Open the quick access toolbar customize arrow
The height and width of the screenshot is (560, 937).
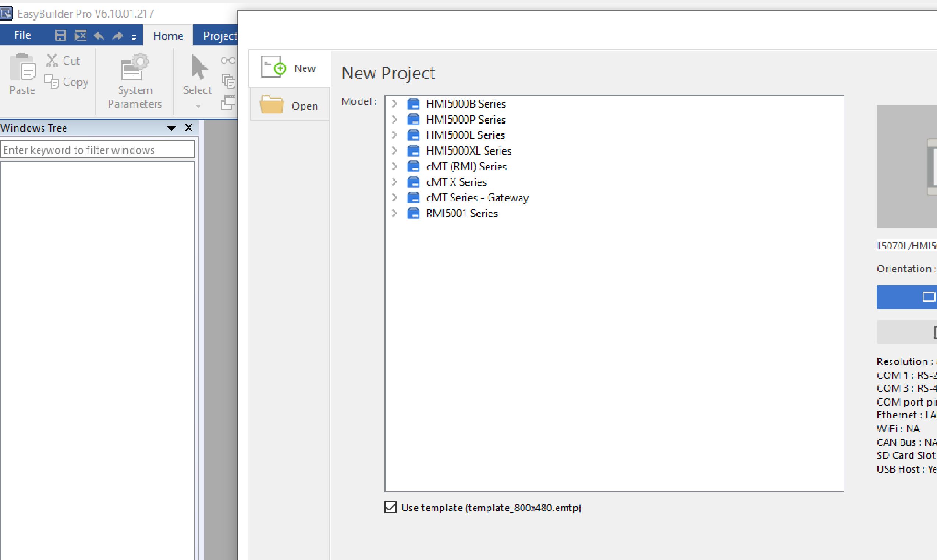coord(134,37)
